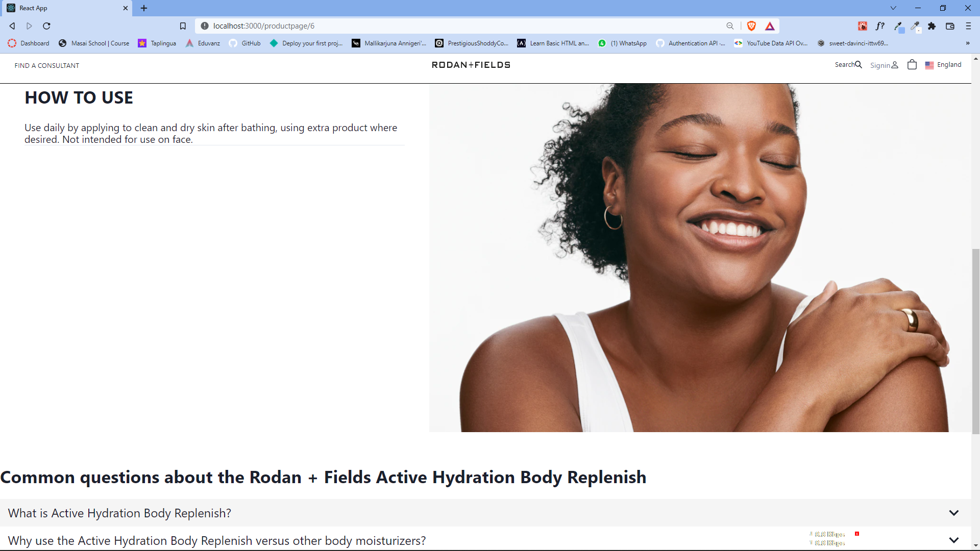Click the bookmark page icon
Screen dimensions: 980x551
pyautogui.click(x=183, y=26)
